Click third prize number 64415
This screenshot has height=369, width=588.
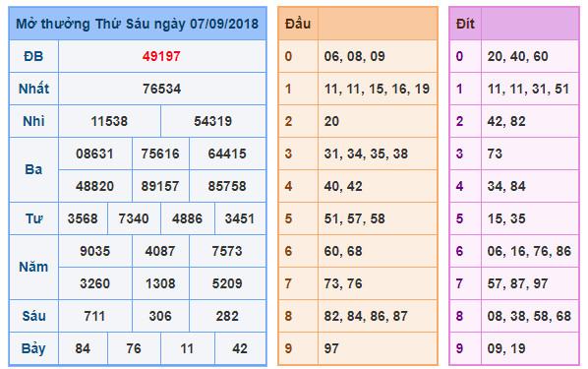227,154
